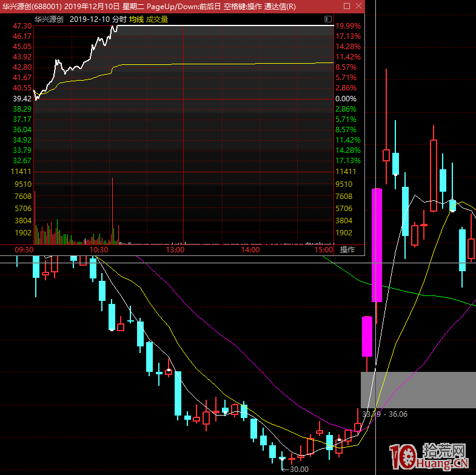Close the 华兴源创 intraday popup window
Viewport: 476px width, 475px height.
(358, 6)
